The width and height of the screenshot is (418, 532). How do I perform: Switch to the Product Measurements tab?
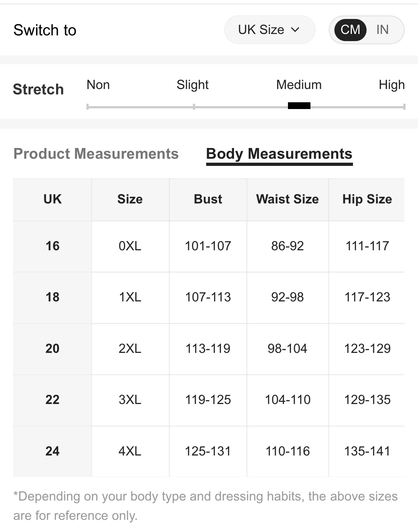96,154
